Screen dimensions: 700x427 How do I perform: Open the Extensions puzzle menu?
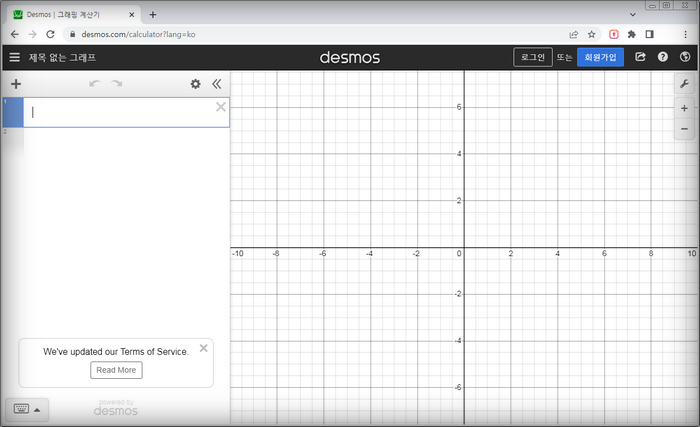(x=632, y=34)
